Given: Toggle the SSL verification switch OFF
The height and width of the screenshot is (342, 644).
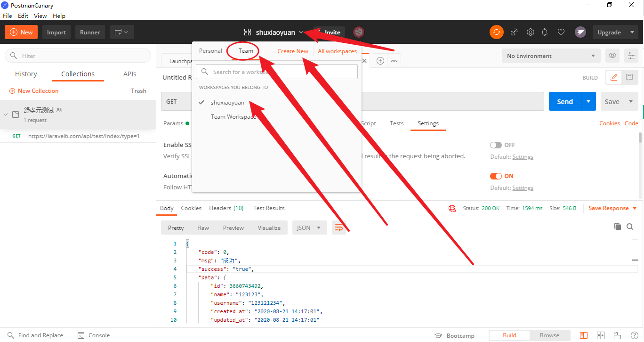Looking at the screenshot, I should (x=496, y=145).
